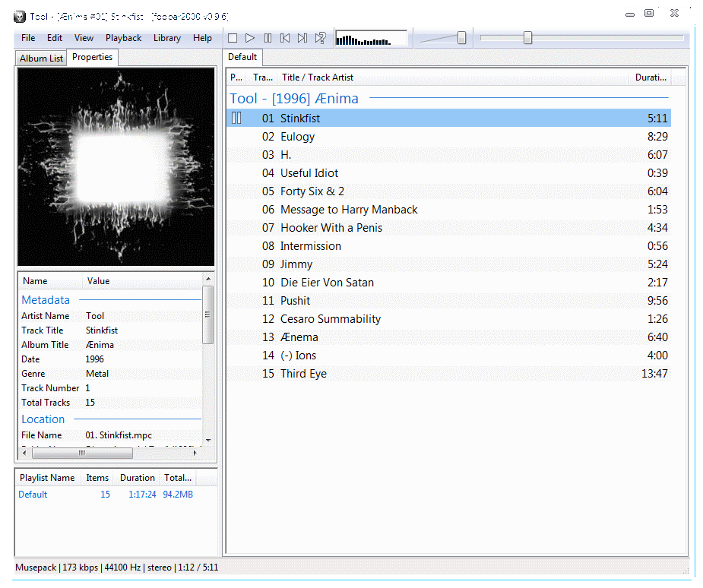Click the spectrum visualizer display
The width and height of the screenshot is (703, 588).
point(371,38)
